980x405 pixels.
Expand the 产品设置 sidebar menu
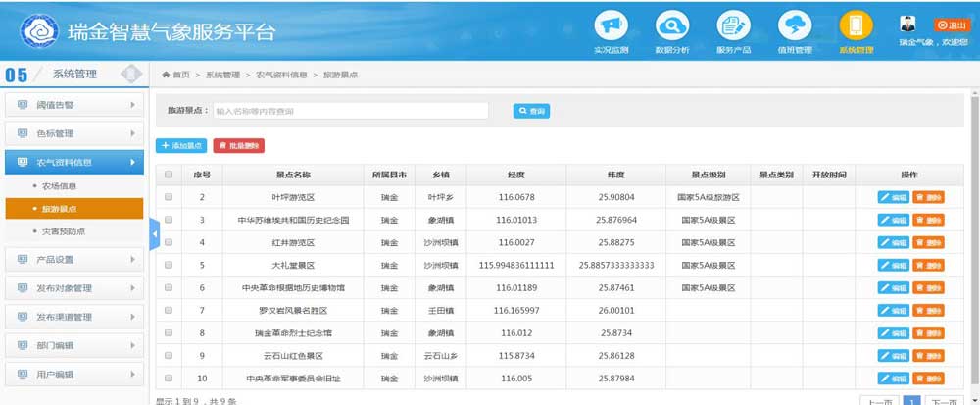(73, 259)
